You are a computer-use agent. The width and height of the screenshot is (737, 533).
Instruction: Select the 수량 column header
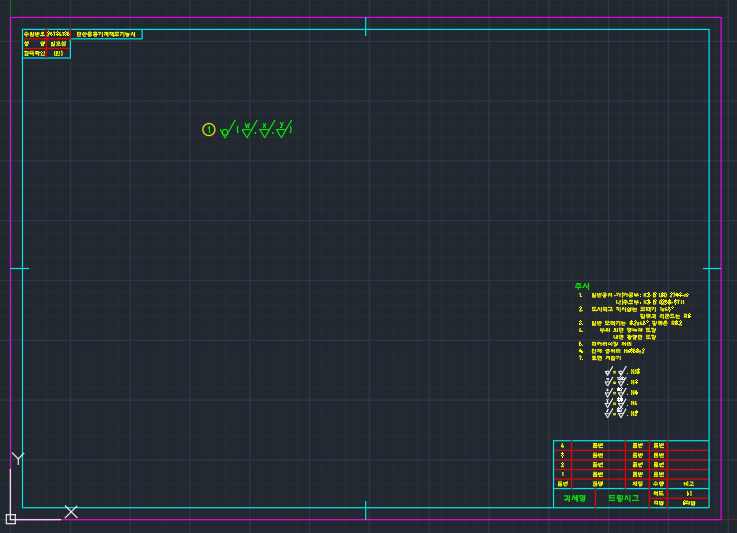659,484
